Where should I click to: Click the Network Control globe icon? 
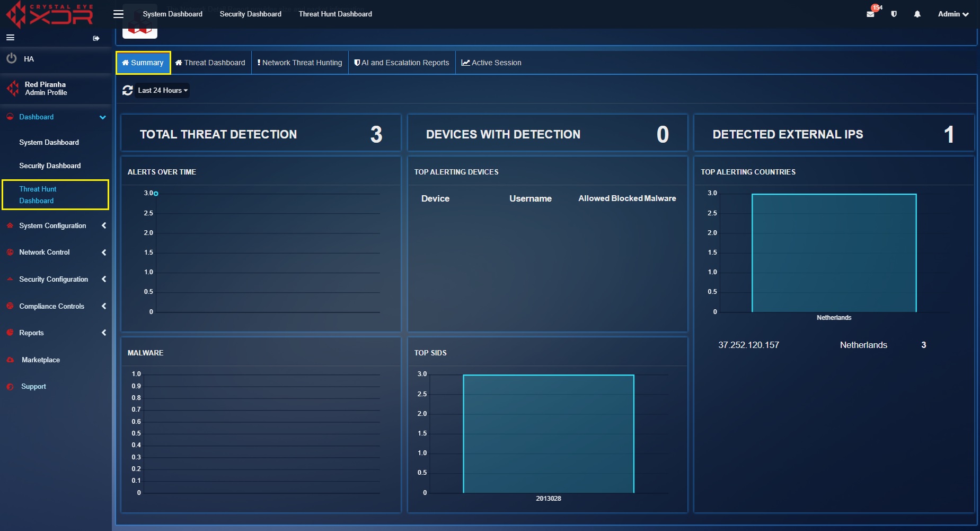tap(10, 253)
